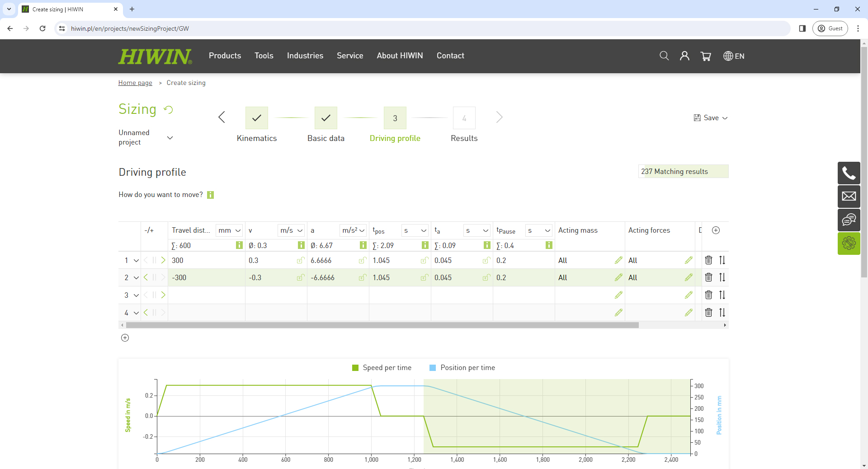
Task: Open speed unit dropdown m/s
Action: [x=291, y=230]
